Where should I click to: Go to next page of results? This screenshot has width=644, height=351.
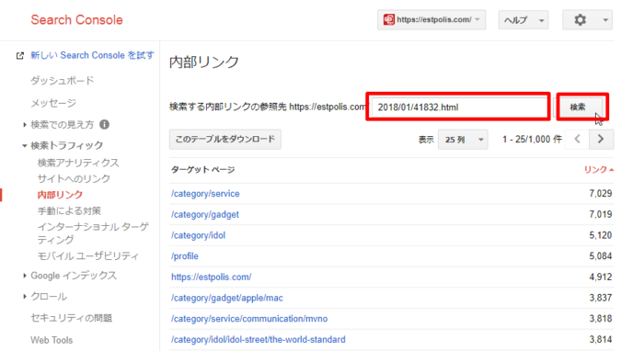point(601,139)
